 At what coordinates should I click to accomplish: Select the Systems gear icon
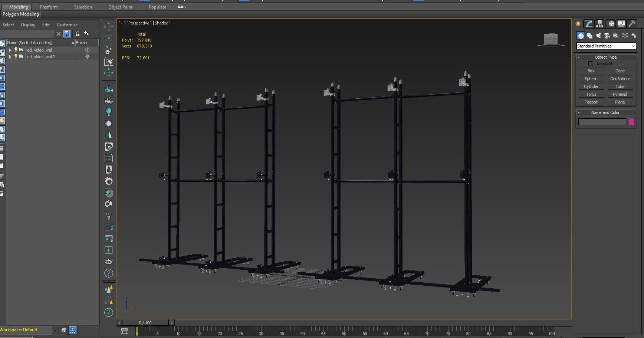(634, 36)
